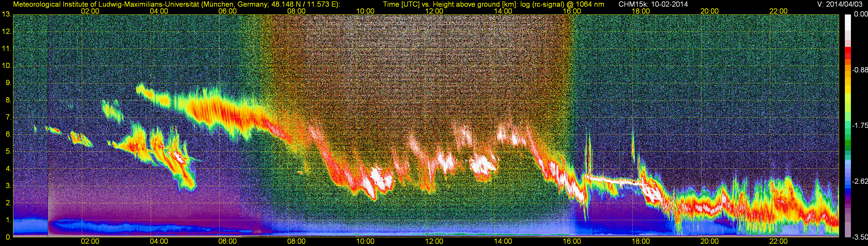
Task: Click the '13.' height axis label
Action: [x=6, y=15]
